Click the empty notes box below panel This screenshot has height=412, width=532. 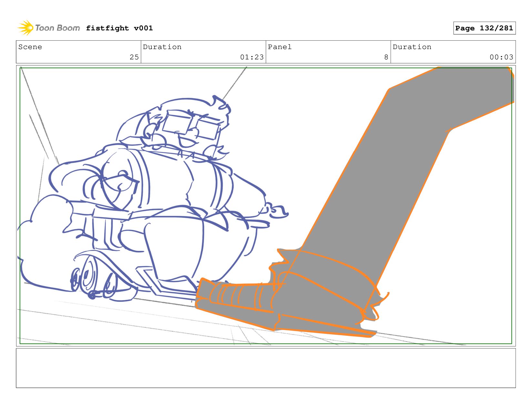pos(266,368)
